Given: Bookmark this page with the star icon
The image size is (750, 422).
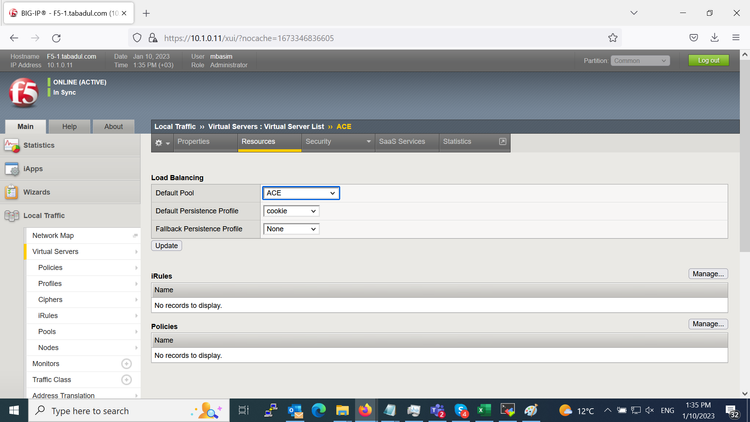Looking at the screenshot, I should click(612, 38).
